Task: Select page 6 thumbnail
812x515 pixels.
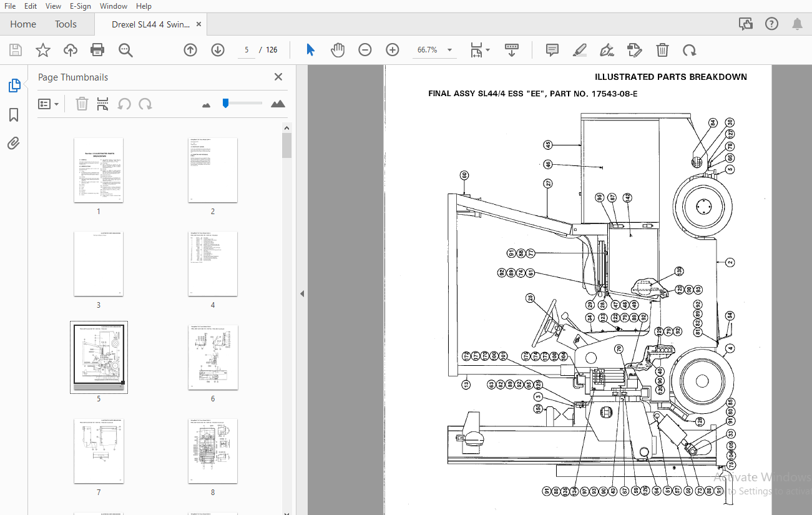Action: click(213, 358)
